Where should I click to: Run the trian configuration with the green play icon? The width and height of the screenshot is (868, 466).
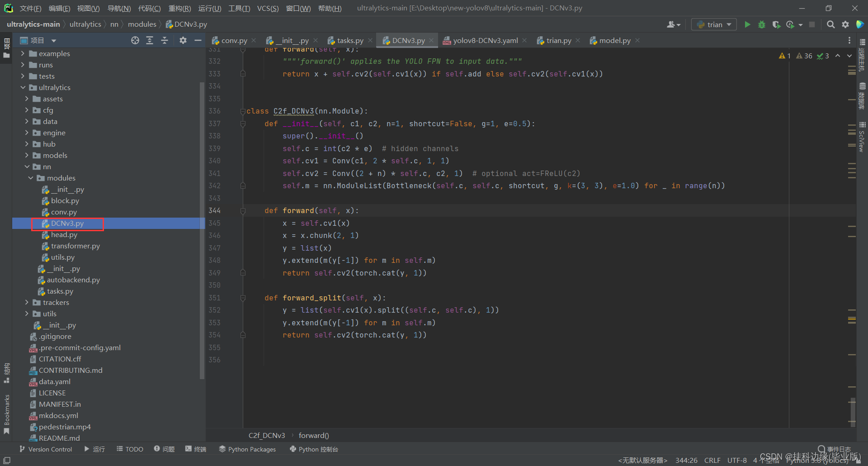[x=747, y=24]
